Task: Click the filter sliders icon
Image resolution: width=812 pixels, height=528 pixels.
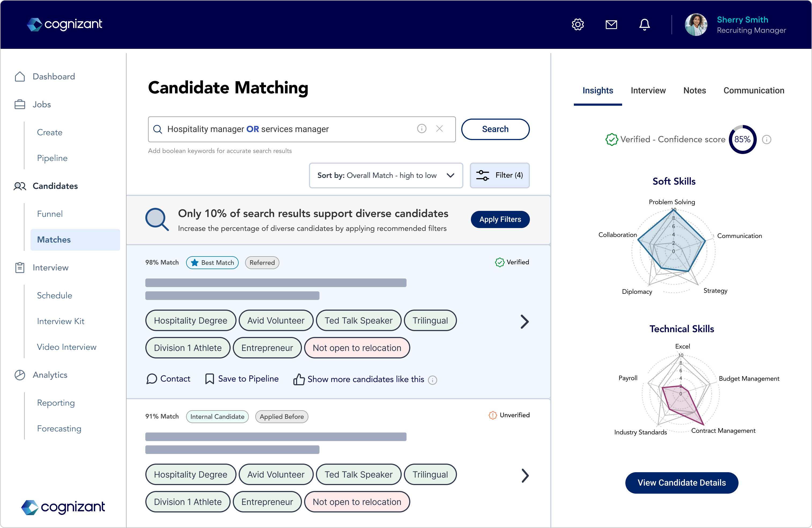Action: (x=482, y=175)
